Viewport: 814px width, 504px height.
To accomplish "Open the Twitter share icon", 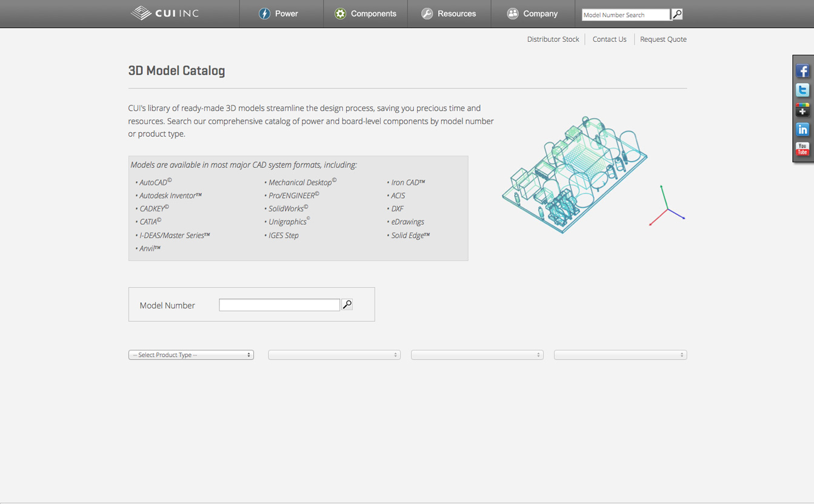I will coord(802,90).
